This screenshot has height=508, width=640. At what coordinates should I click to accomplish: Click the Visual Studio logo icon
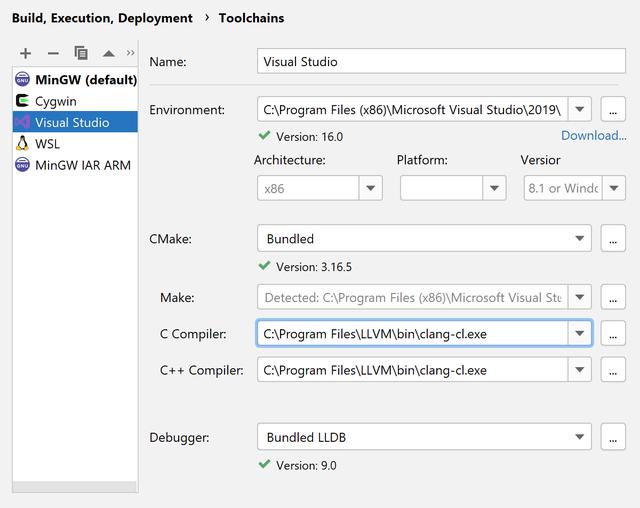tap(22, 122)
